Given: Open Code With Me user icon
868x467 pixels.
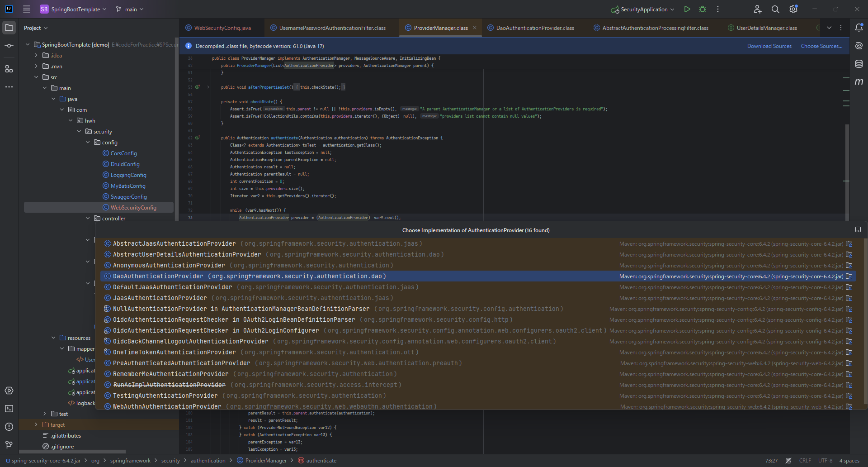Looking at the screenshot, I should click(x=758, y=9).
